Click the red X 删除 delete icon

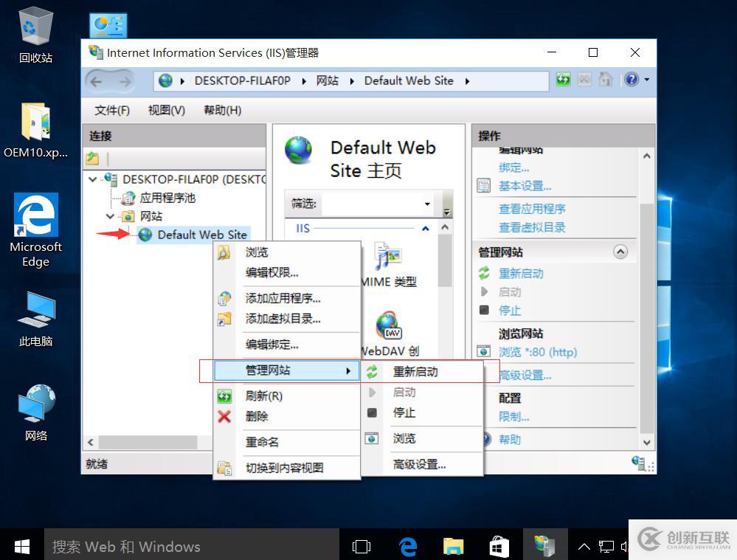pos(224,417)
